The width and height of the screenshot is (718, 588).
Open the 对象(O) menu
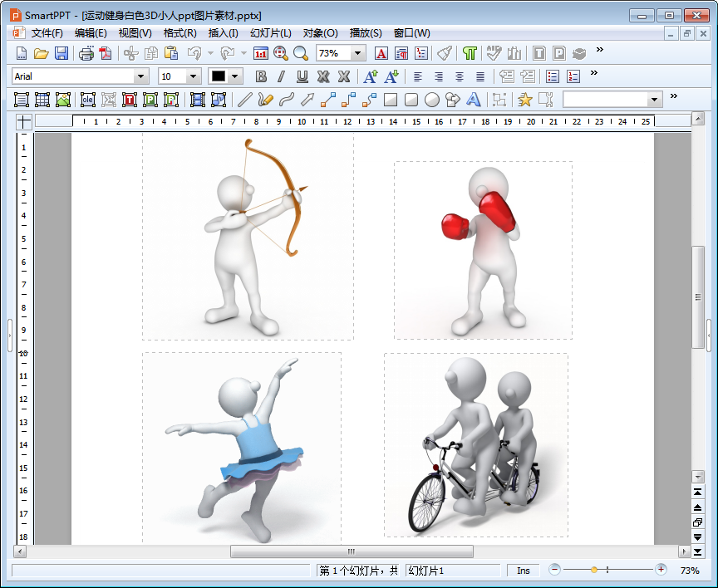click(321, 33)
